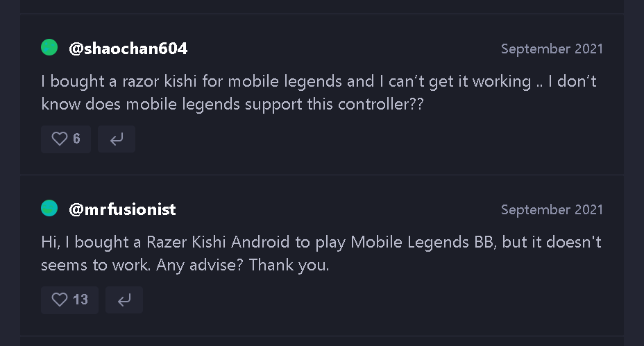
Task: Open the green avatar of shaochan604
Action: pos(49,47)
